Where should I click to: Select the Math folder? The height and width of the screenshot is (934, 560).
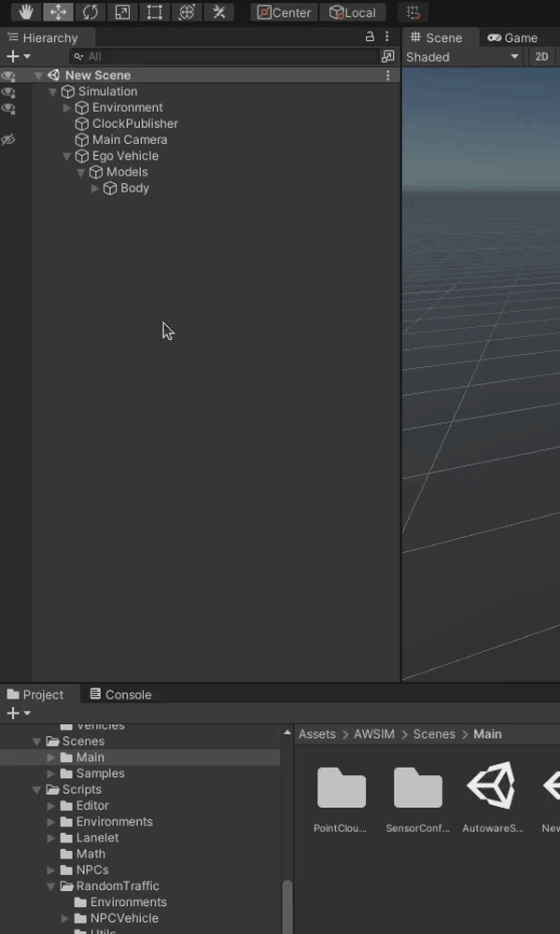pos(91,854)
